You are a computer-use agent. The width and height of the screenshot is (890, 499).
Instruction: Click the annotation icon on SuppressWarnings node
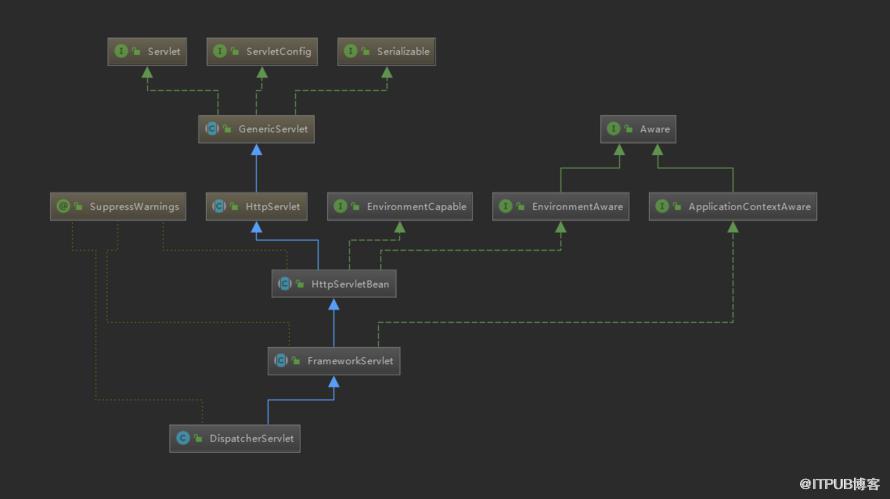pos(64,207)
